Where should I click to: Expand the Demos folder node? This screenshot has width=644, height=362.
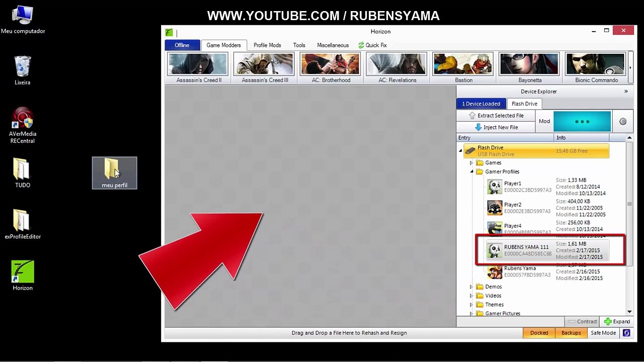click(x=471, y=287)
